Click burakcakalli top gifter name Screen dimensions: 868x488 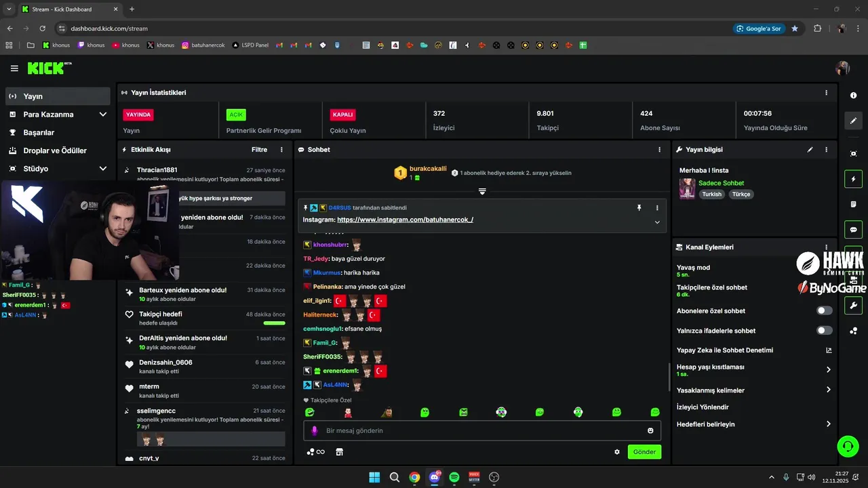(x=428, y=169)
